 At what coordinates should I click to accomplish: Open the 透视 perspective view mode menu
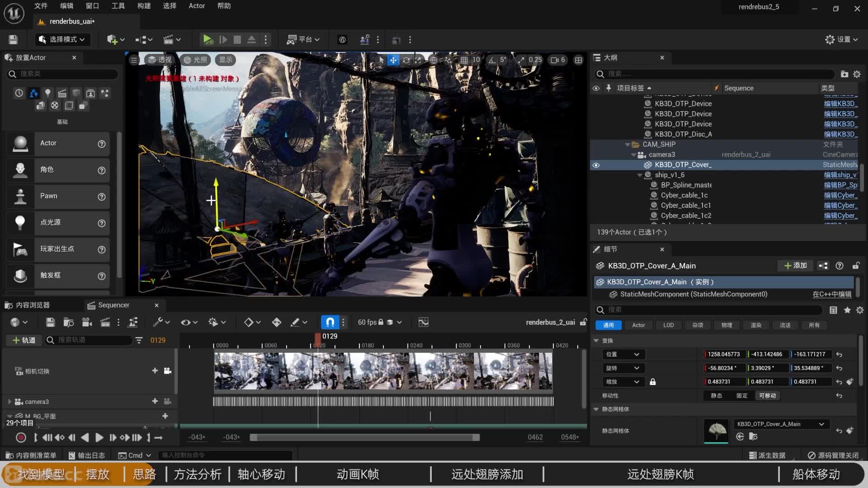click(x=160, y=60)
